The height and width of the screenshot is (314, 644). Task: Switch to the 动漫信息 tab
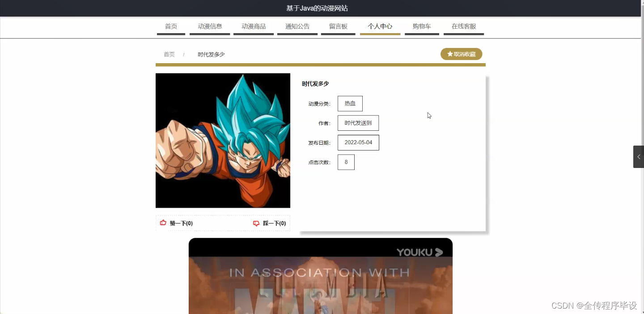point(209,26)
